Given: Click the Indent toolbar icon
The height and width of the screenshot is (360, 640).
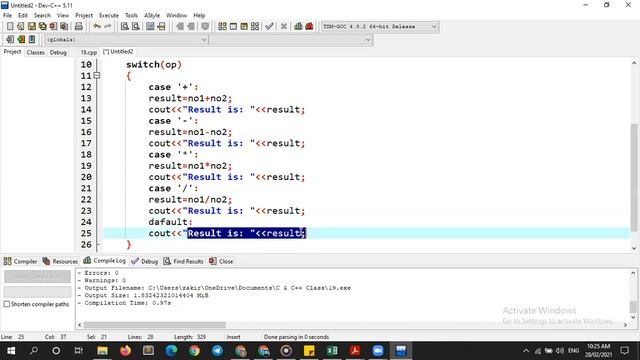Looking at the screenshot, I should 180,27.
